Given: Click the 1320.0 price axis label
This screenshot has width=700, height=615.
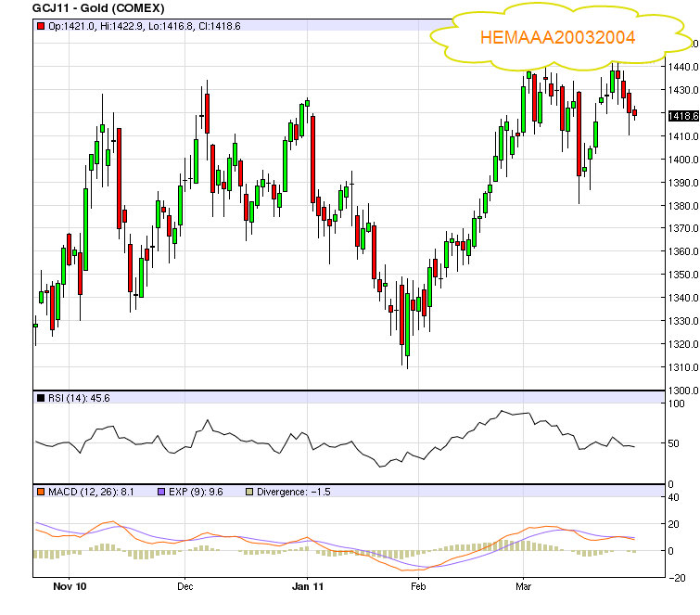Looking at the screenshot, I should [683, 344].
